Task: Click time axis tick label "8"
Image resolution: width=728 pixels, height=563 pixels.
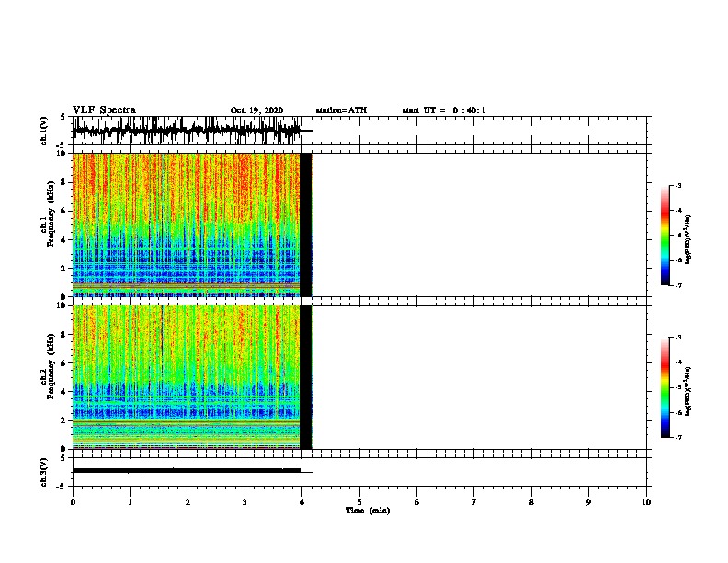Action: [x=531, y=502]
